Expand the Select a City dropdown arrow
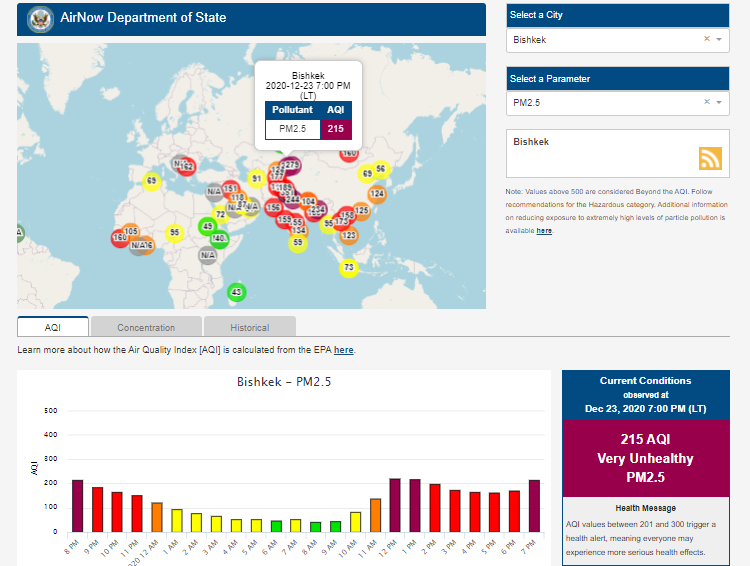The image size is (750, 566). (719, 40)
